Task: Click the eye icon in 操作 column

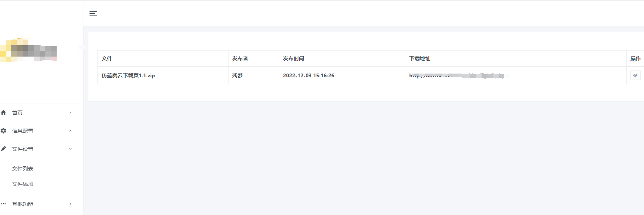Action: click(x=635, y=75)
